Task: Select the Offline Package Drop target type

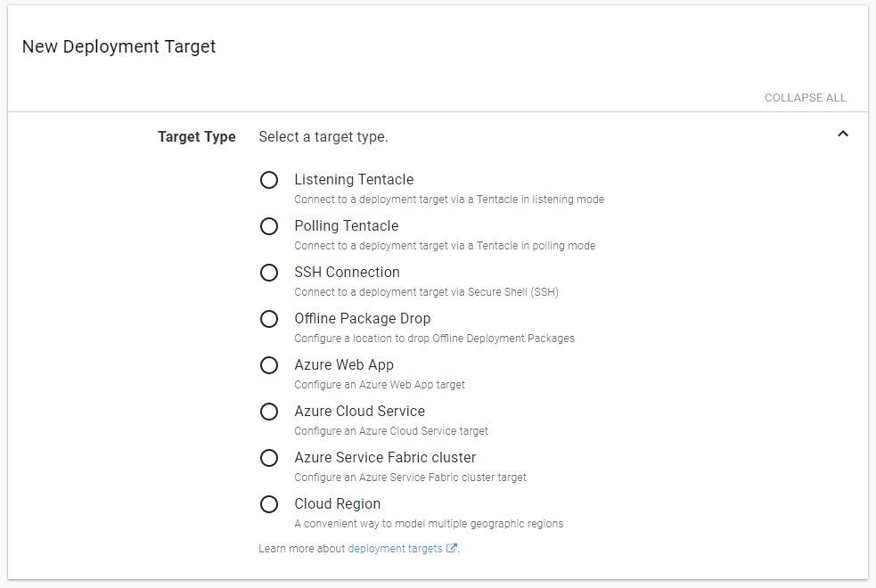Action: [269, 319]
